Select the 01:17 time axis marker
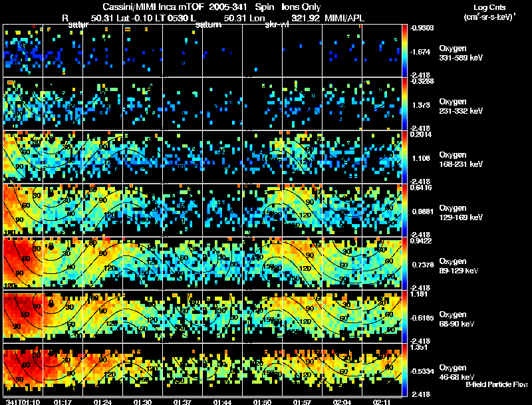Screen dimensions: 532x405 pyautogui.click(x=63, y=402)
